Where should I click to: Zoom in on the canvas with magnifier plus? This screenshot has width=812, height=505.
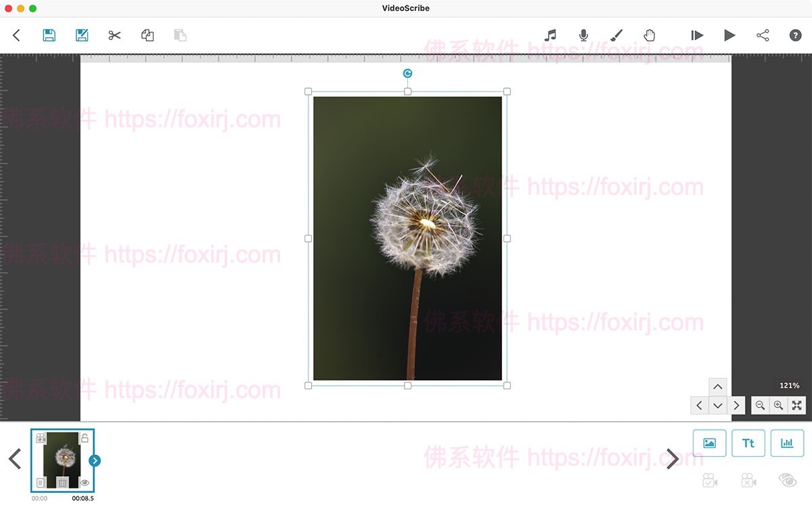778,405
